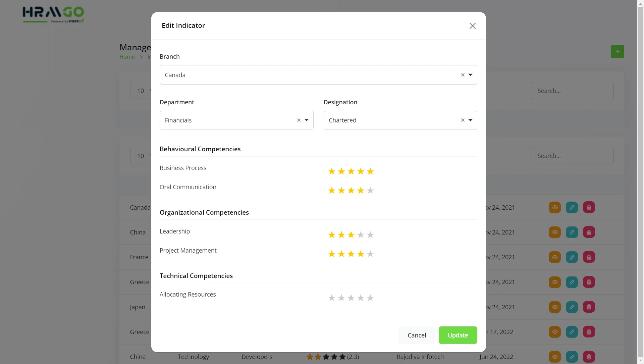
Task: Click the top Search input field
Action: point(572,91)
